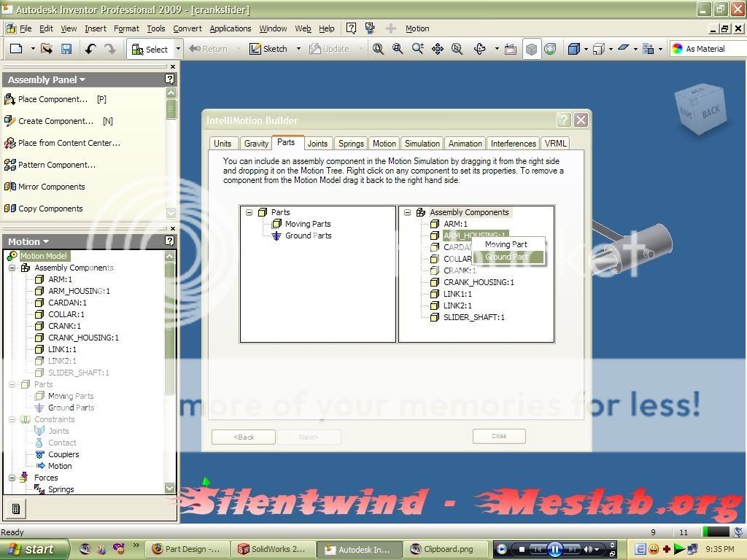The height and width of the screenshot is (560, 747).
Task: Click the Place Component icon
Action: (10, 99)
